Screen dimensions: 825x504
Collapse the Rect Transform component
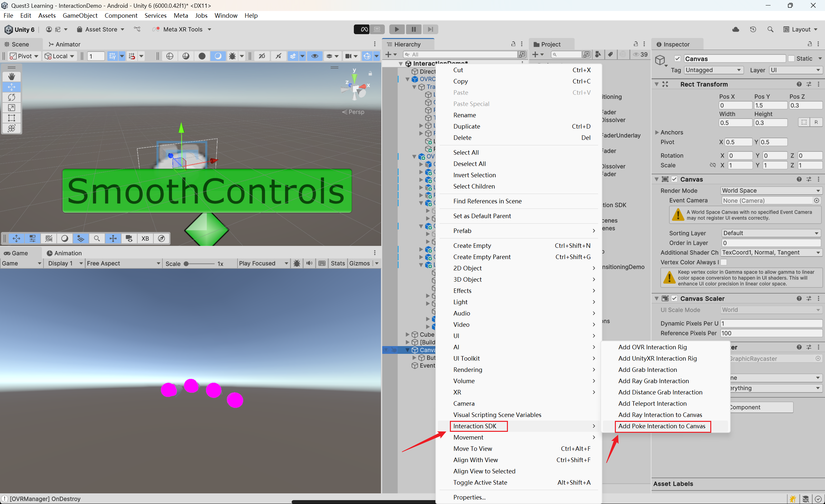tap(656, 84)
